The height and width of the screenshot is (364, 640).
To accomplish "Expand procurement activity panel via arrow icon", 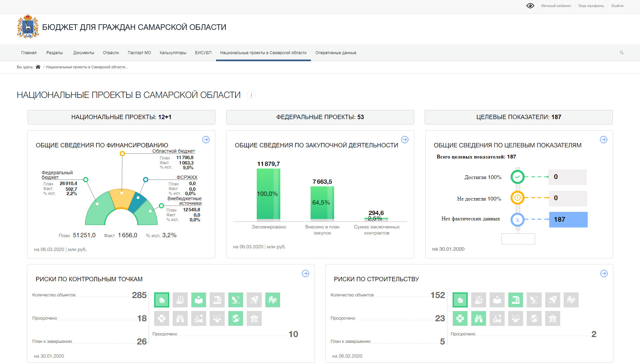I will point(405,140).
